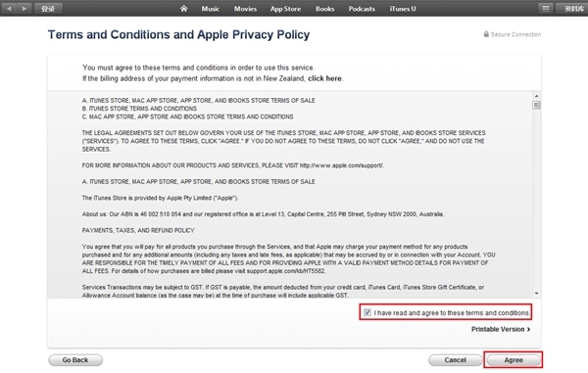Click the scrollbar down arrow
The height and width of the screenshot is (373, 588).
point(537,294)
